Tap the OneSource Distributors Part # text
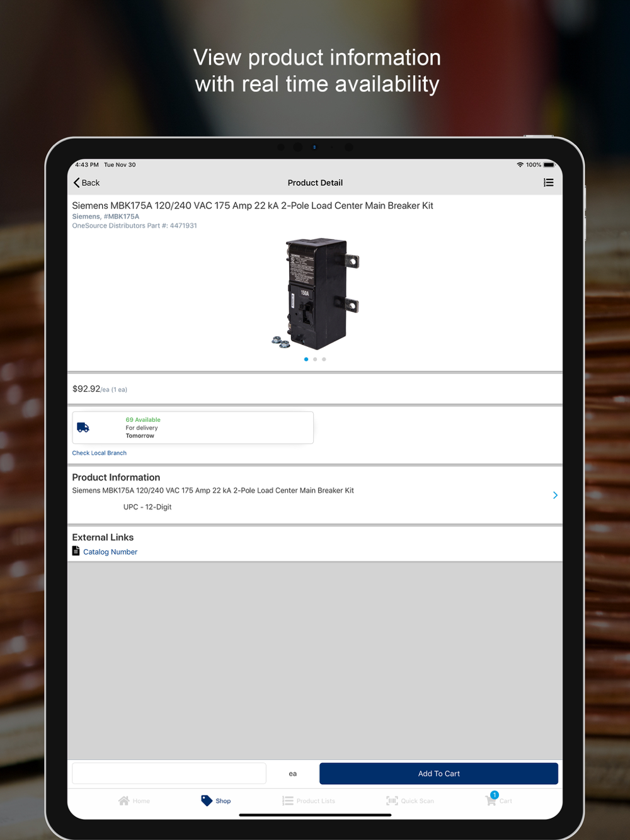Viewport: 630px width, 840px height. point(135,225)
